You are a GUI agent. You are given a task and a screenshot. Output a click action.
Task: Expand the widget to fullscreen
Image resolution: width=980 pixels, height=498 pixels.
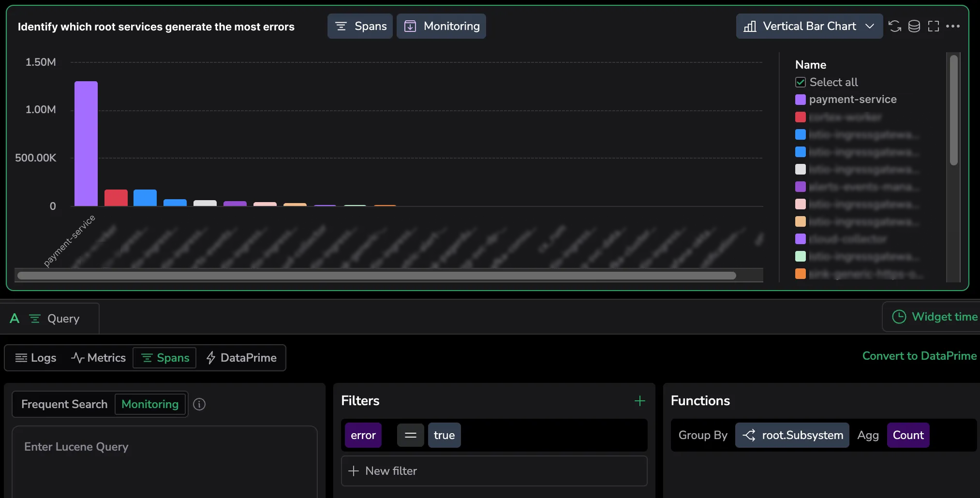tap(934, 26)
